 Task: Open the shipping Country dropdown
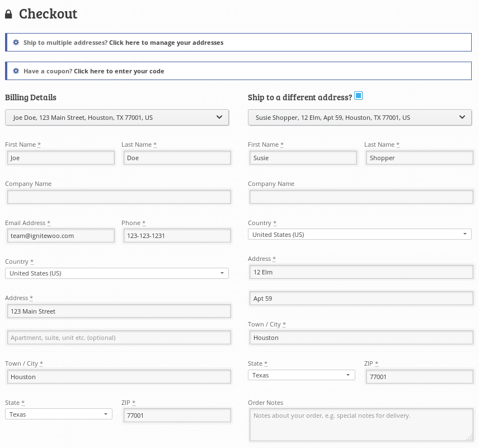(x=360, y=234)
